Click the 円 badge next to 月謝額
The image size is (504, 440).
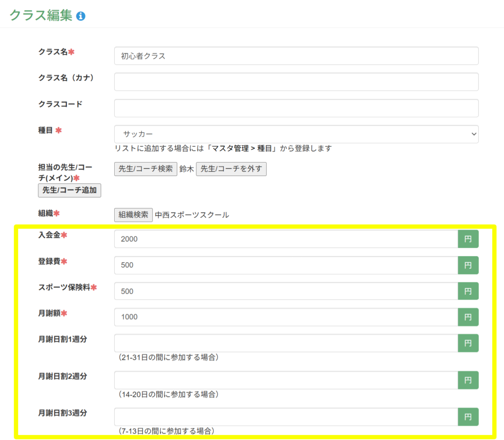pos(468,317)
